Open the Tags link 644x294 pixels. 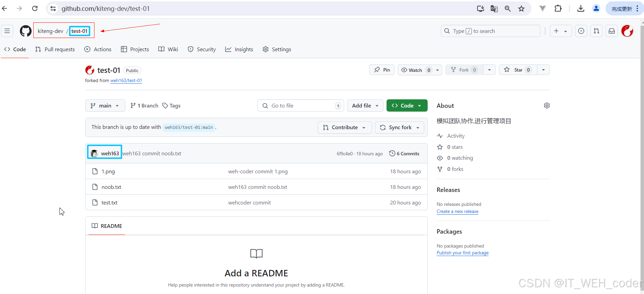172,105
